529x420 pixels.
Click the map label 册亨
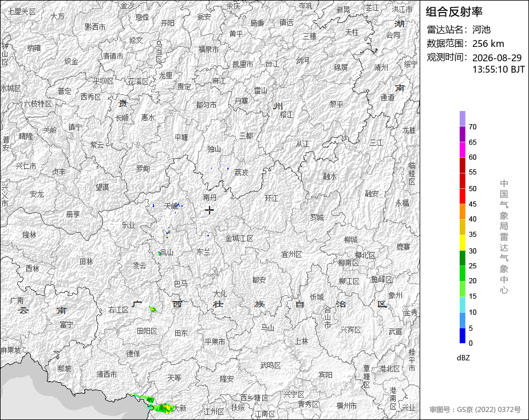(73, 213)
